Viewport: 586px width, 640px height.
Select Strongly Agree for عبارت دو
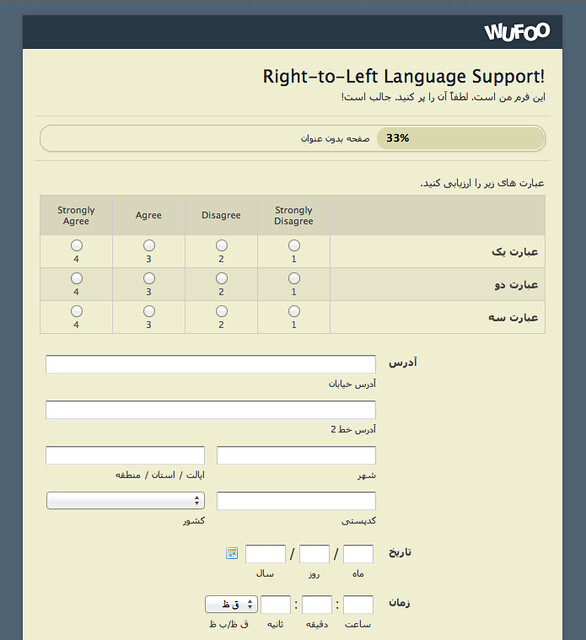(76, 278)
